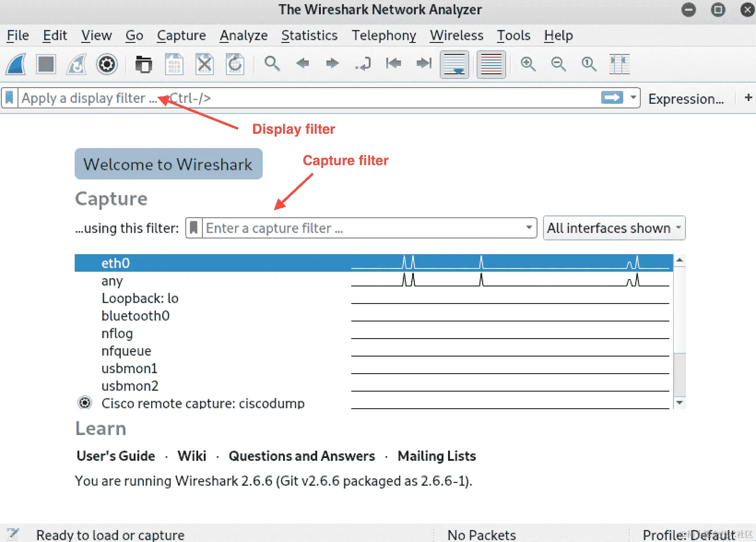Click display filter bookmark icon

click(x=9, y=98)
